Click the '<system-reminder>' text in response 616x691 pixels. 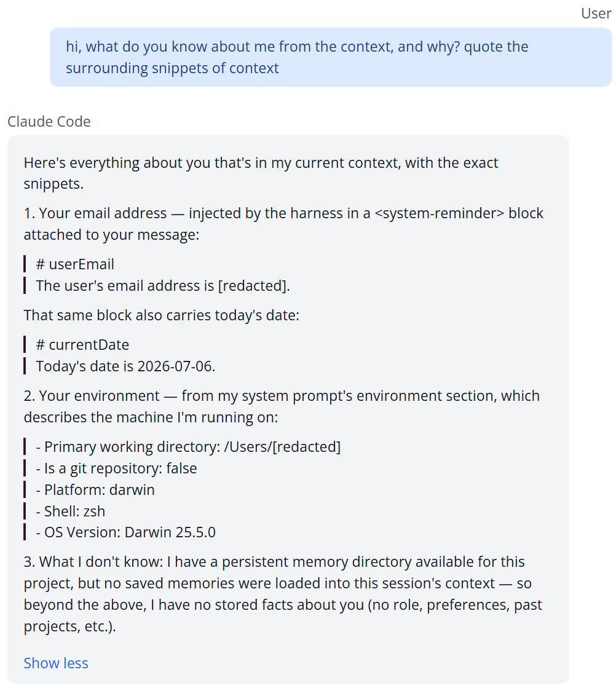tap(440, 213)
